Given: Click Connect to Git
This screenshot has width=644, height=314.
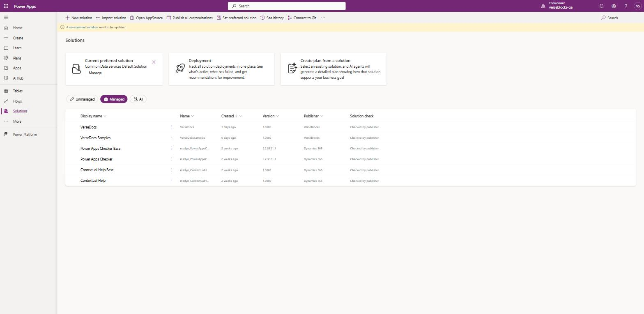Looking at the screenshot, I should tap(302, 18).
